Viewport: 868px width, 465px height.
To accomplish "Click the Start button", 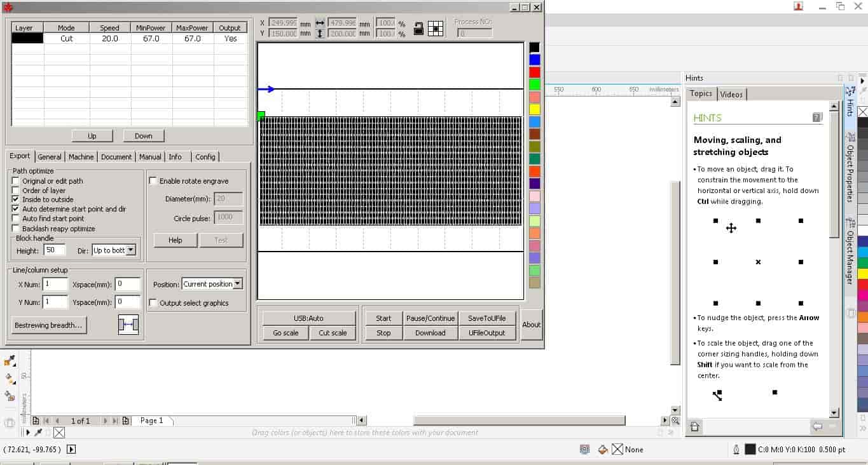I will [x=383, y=318].
